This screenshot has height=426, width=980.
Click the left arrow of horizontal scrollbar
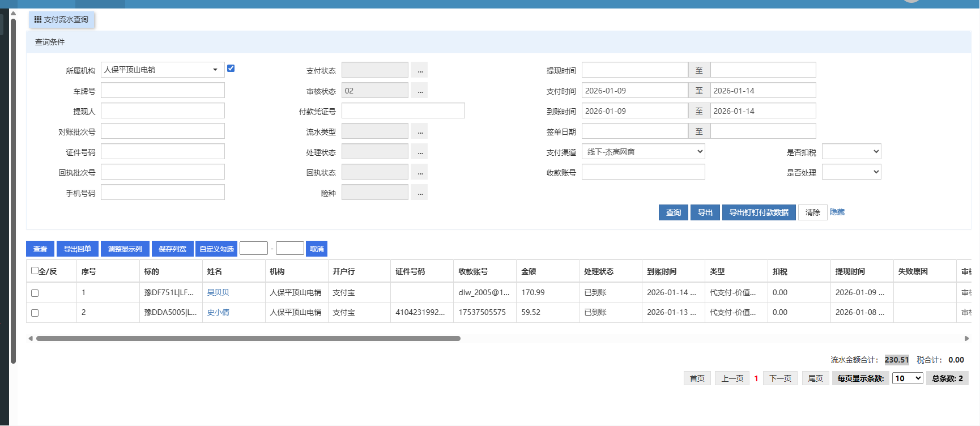(31, 339)
